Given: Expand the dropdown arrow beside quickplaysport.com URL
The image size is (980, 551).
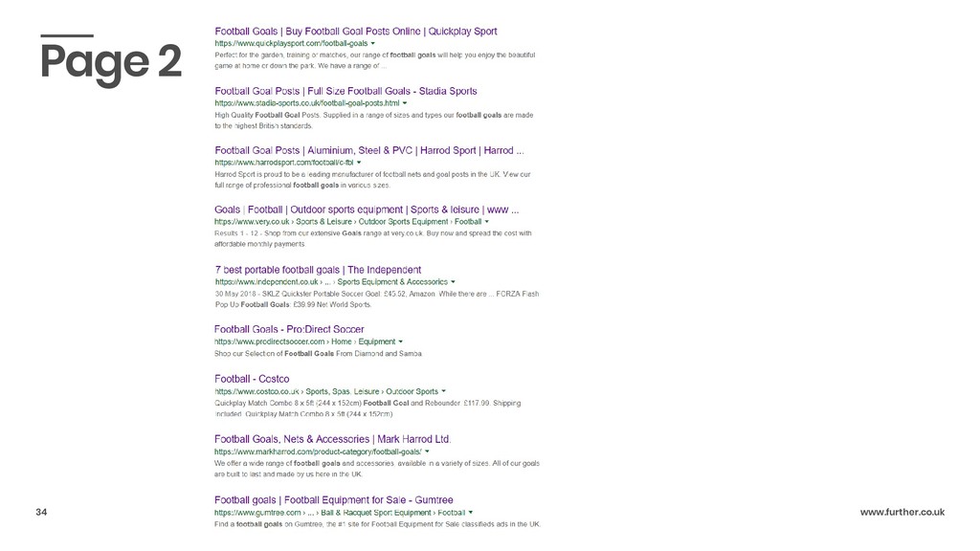Looking at the screenshot, I should 373,44.
